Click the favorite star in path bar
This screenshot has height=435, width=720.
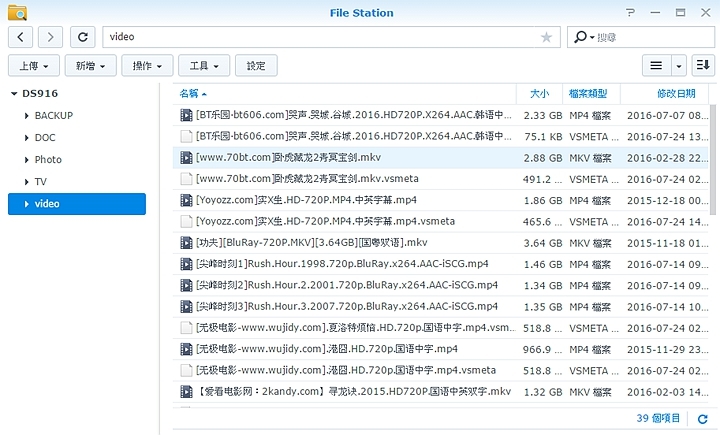pos(546,37)
